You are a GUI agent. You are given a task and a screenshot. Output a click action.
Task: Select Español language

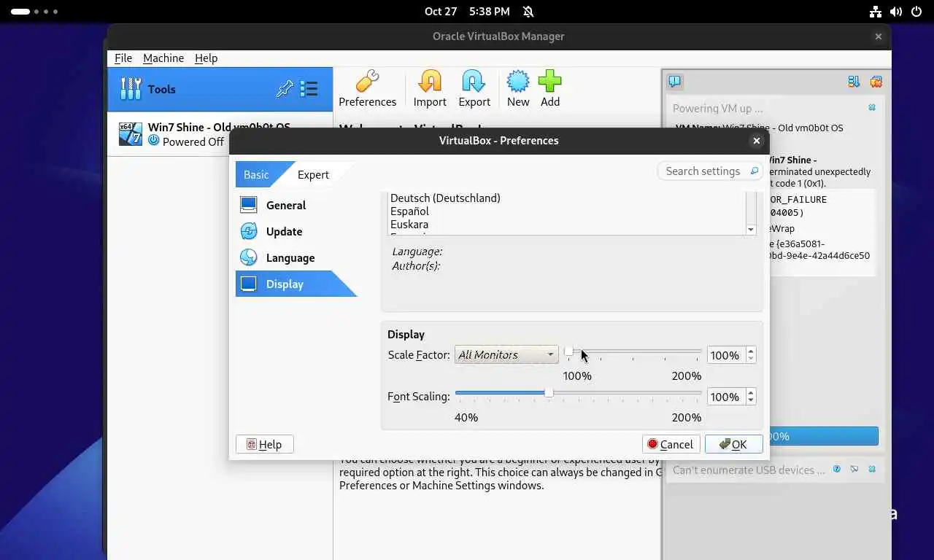tap(409, 211)
